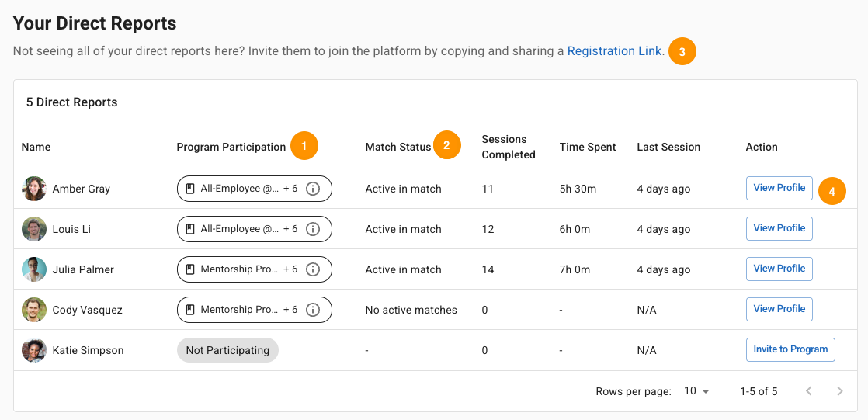
Task: Click the program book icon in Amber Gray's row
Action: [190, 189]
